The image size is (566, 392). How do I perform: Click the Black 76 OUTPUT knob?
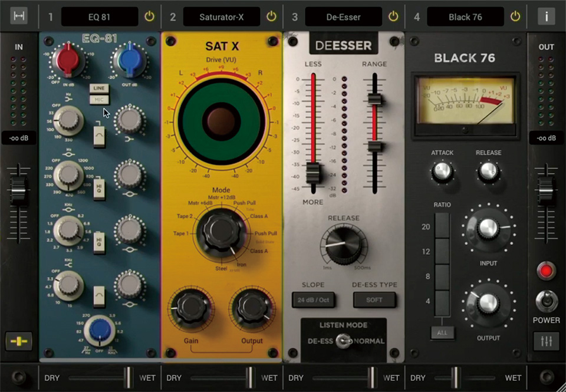point(488,303)
